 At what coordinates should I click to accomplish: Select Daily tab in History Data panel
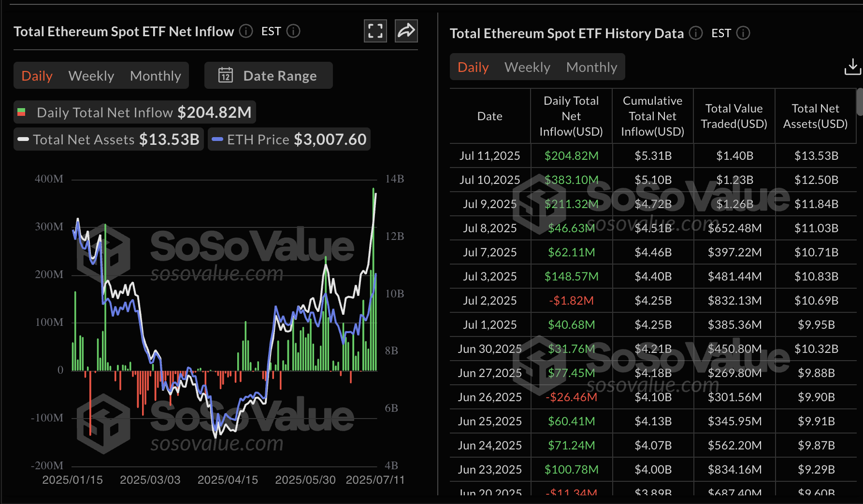point(473,67)
